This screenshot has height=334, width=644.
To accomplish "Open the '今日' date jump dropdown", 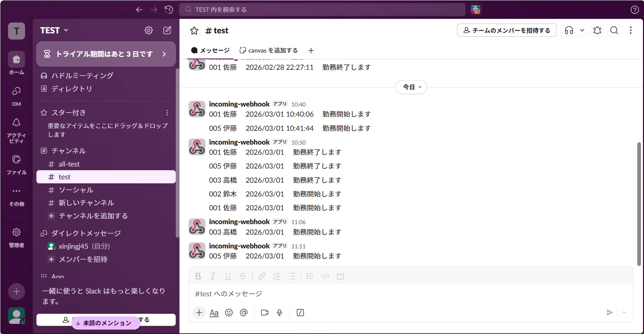I will [411, 87].
